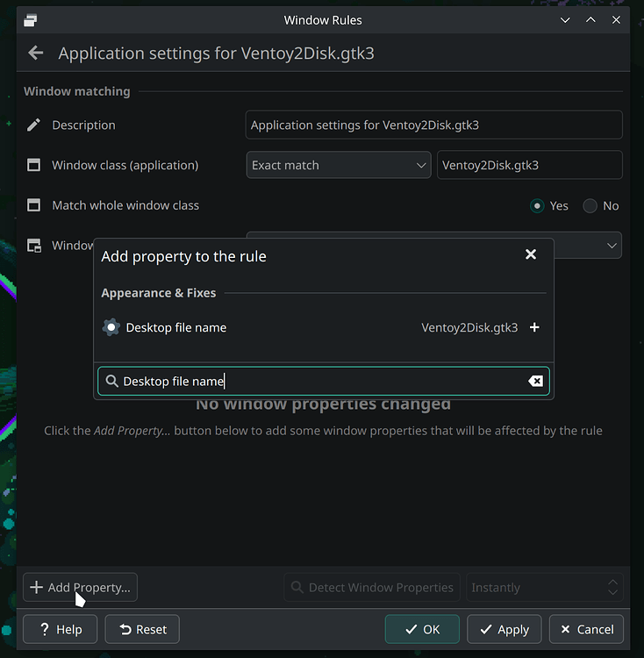Click the back arrow in header
Image resolution: width=644 pixels, height=658 pixels.
click(36, 54)
